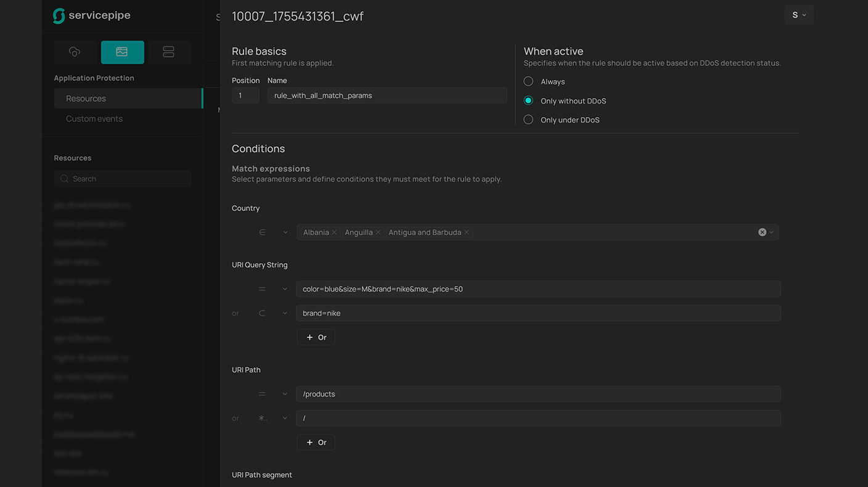Clear all selected countries
This screenshot has width=868, height=487.
(x=762, y=232)
